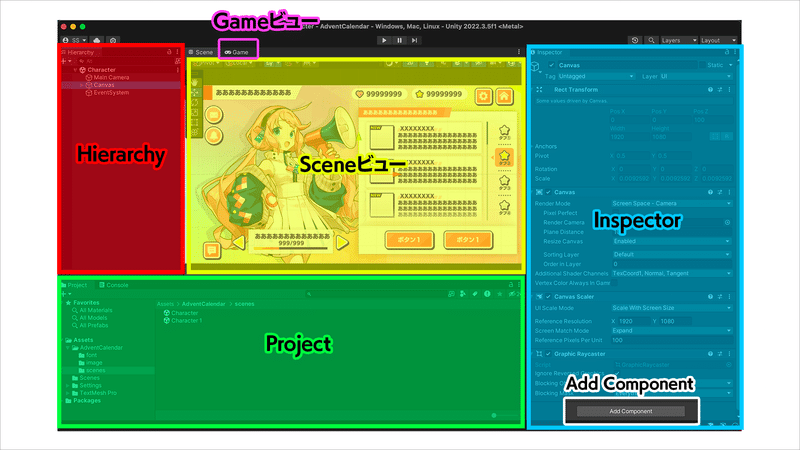Click the round mail icon in game UI
This screenshot has height=450, width=800.
214,115
